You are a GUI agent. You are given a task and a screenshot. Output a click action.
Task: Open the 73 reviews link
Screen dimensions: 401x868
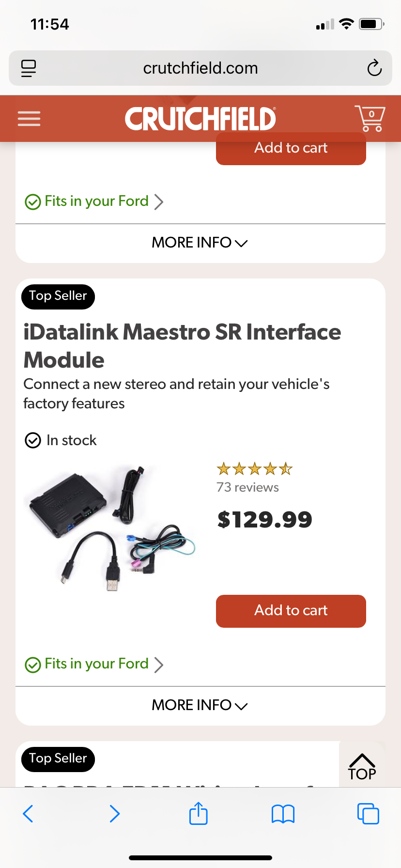tap(248, 487)
